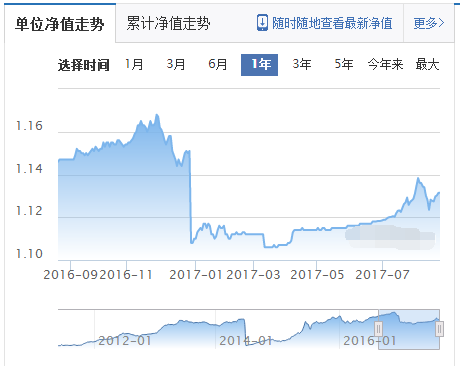Choose the 6月 time range
The width and height of the screenshot is (460, 366).
pyautogui.click(x=217, y=64)
